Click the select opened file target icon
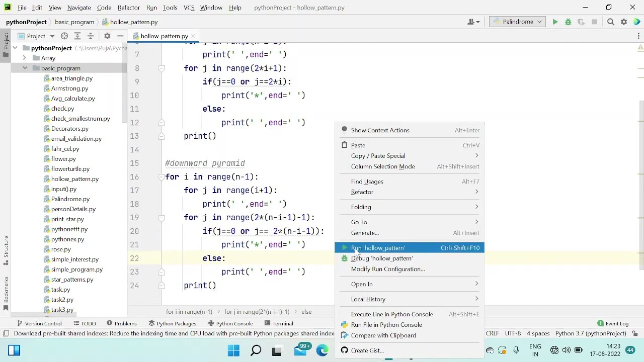Screen dimensions: 644x362 64,36
